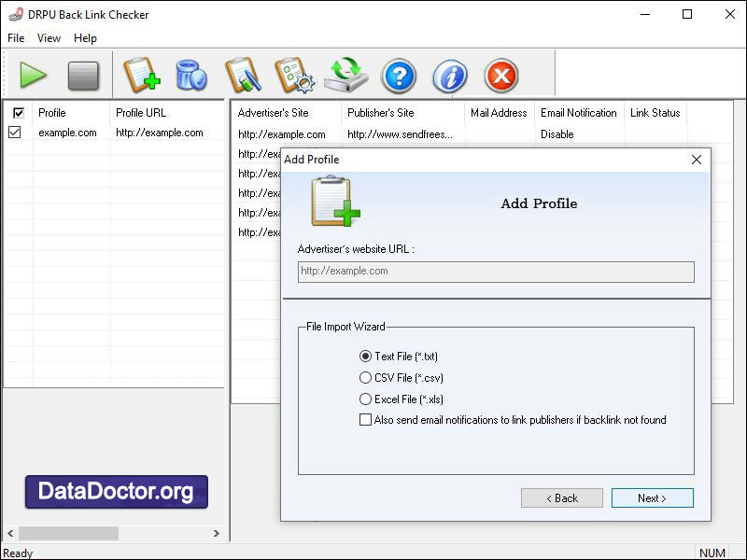Edit the selected profile
The height and width of the screenshot is (560, 747).
[243, 76]
